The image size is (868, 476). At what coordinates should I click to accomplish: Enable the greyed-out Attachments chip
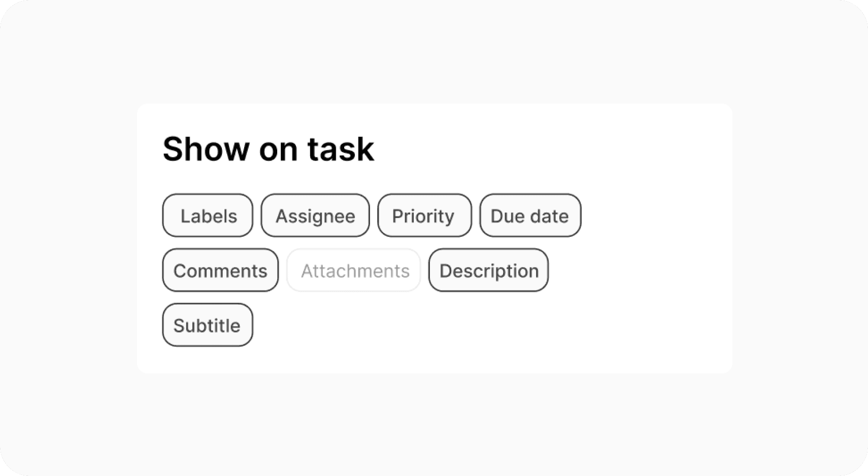(x=354, y=270)
